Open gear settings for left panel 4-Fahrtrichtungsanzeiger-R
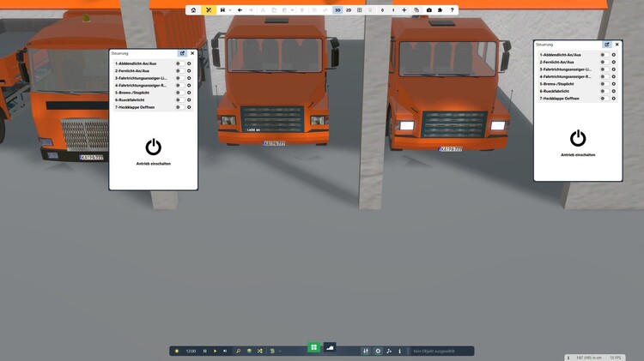The image size is (644, 361). tap(189, 86)
